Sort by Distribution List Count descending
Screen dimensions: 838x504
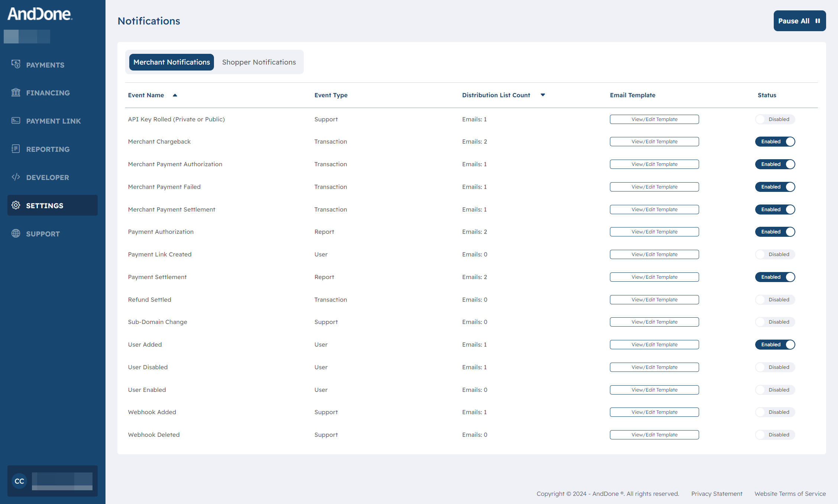542,95
